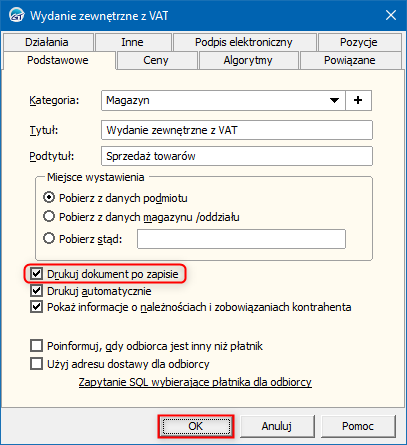This screenshot has width=407, height=445.
Task: Open the Powiązane tab
Action: [x=350, y=60]
